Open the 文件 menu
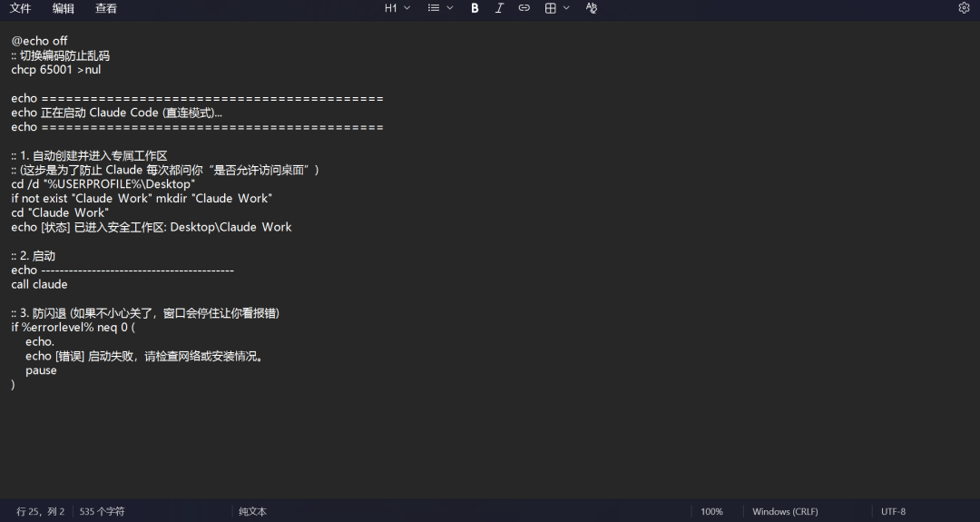 (21, 8)
